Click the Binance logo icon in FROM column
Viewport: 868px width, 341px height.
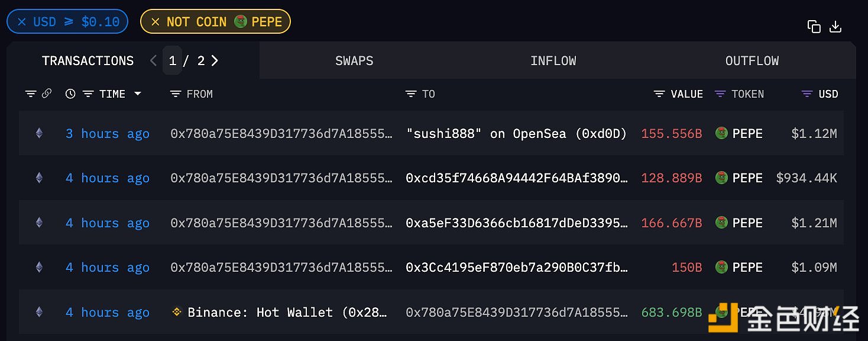pyautogui.click(x=176, y=311)
